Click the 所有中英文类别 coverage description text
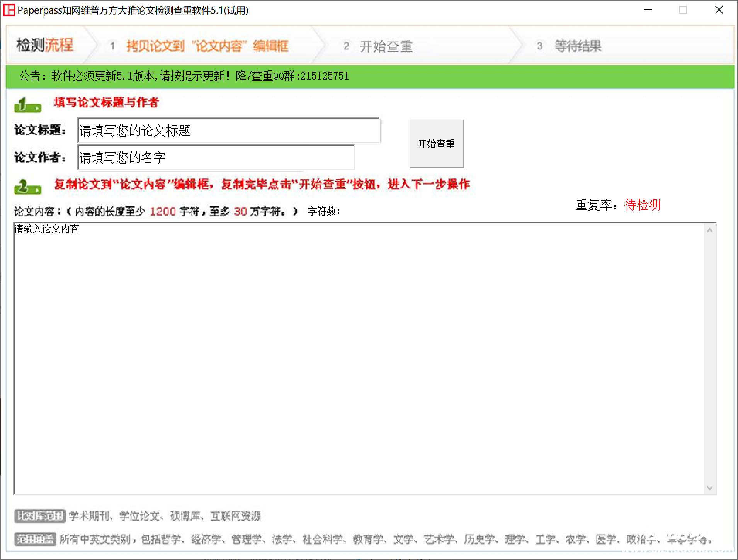This screenshot has height=560, width=738. (x=386, y=539)
